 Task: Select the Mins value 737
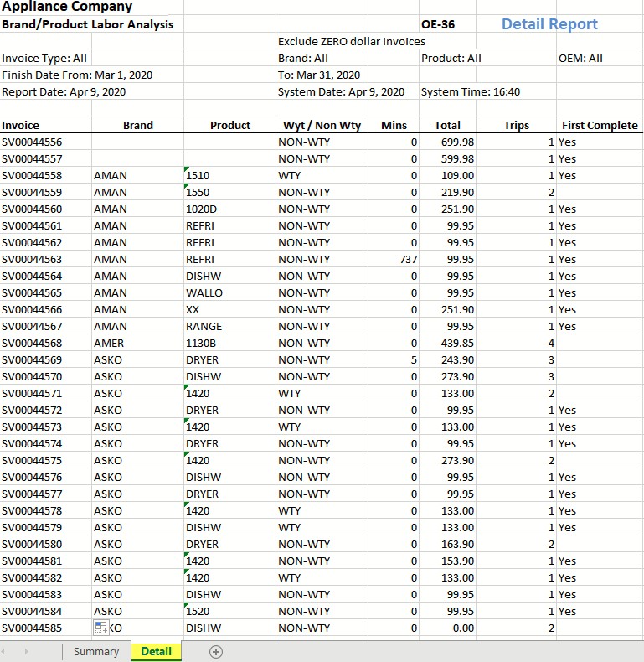coord(394,259)
